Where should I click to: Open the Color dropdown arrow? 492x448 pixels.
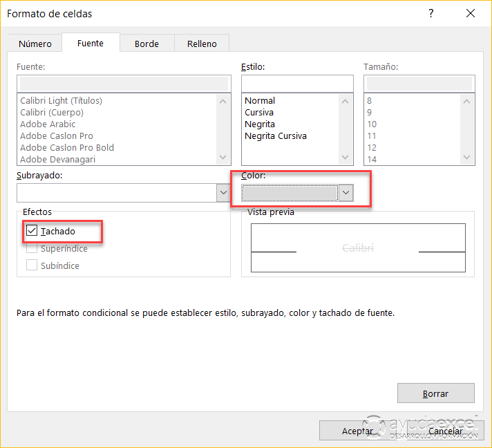346,193
